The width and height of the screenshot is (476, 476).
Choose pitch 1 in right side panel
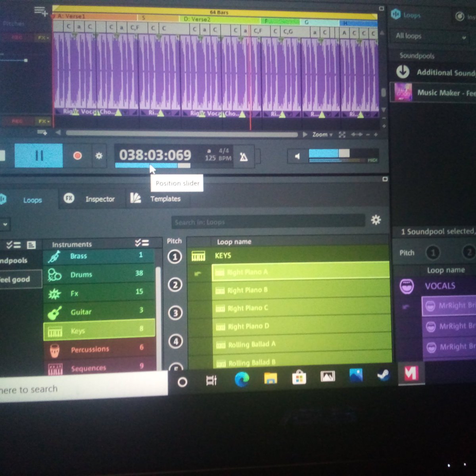pos(433,252)
